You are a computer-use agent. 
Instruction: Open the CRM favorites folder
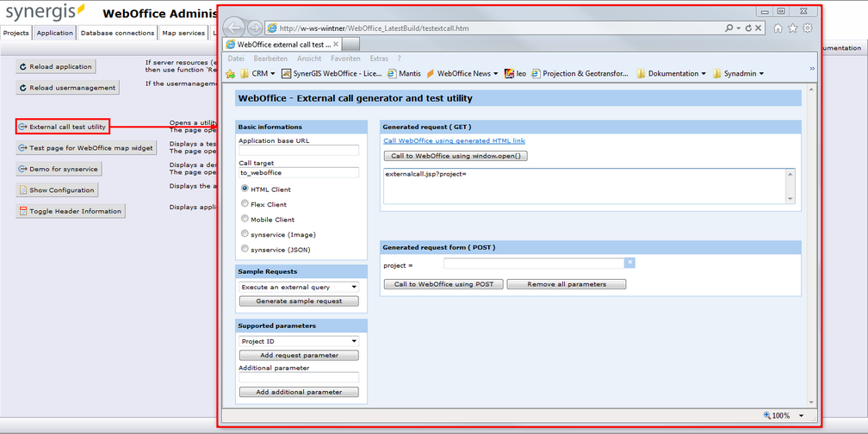tap(258, 74)
